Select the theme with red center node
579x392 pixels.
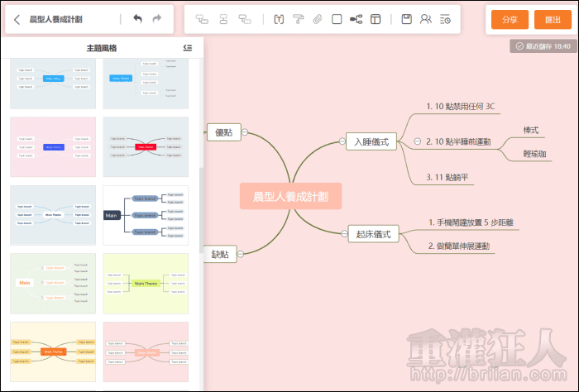[146, 146]
